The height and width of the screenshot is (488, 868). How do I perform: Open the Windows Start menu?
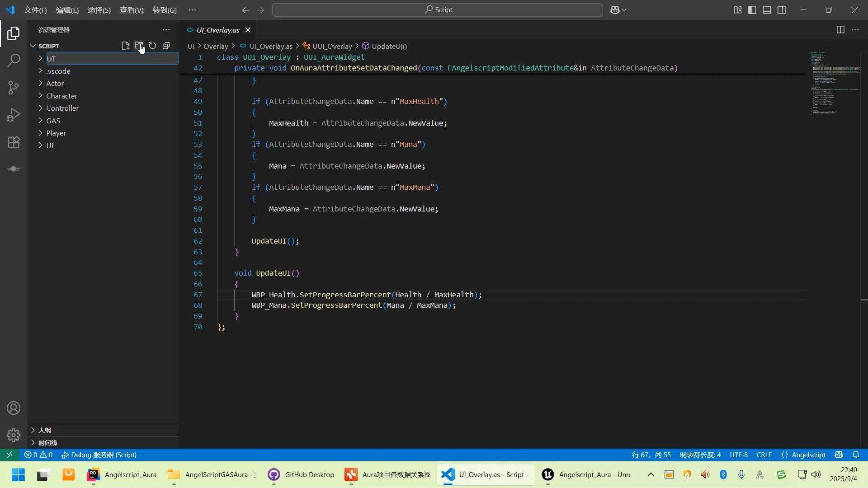click(18, 475)
